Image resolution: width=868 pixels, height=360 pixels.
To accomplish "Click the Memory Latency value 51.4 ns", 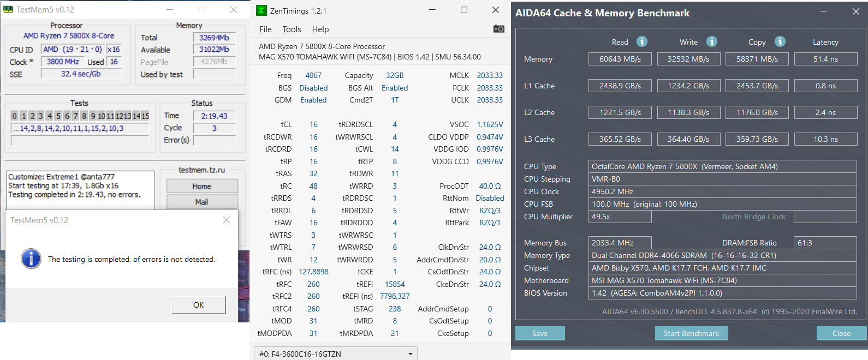I will coord(825,59).
